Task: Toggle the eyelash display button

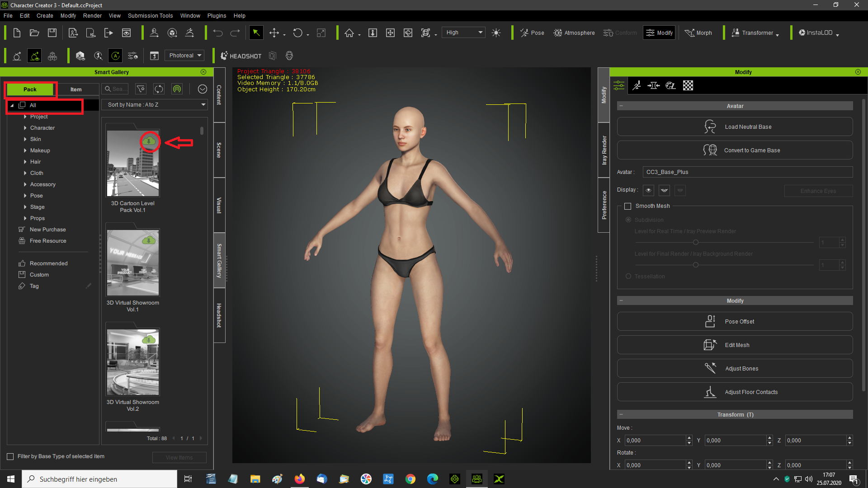Action: click(x=664, y=190)
